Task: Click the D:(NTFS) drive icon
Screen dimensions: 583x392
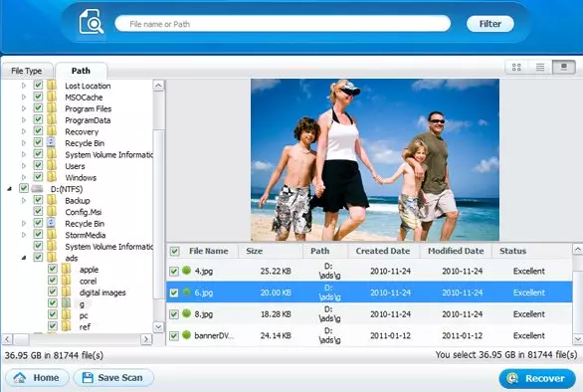Action: click(37, 189)
